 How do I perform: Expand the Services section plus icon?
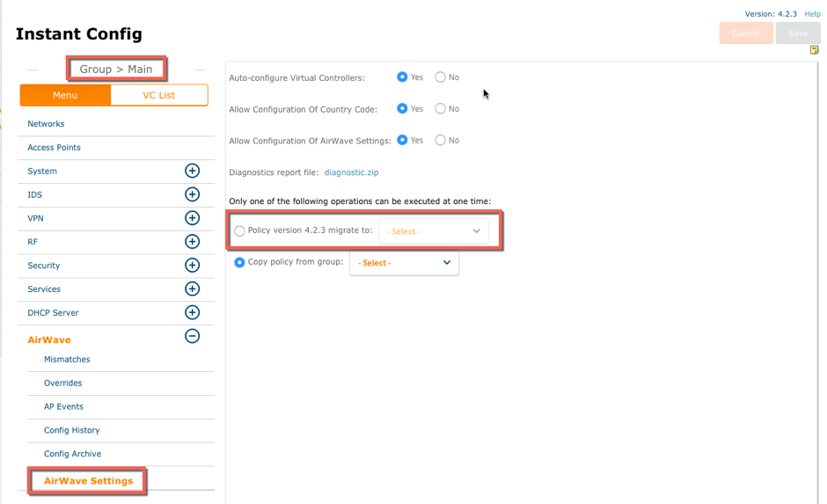click(x=192, y=289)
